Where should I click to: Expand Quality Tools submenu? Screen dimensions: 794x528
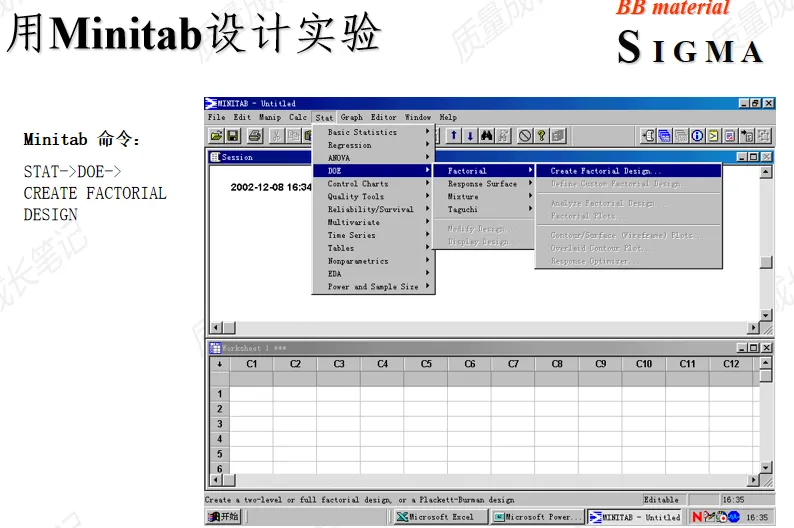point(373,196)
